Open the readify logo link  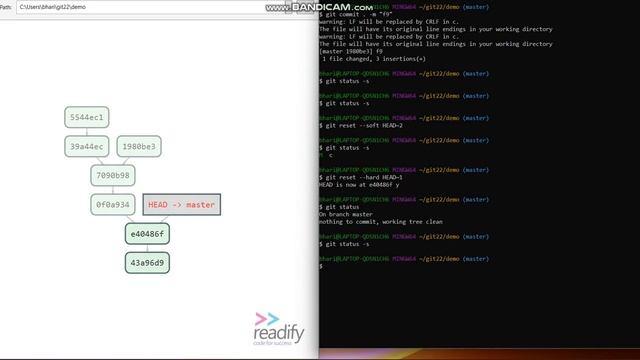pyautogui.click(x=279, y=329)
